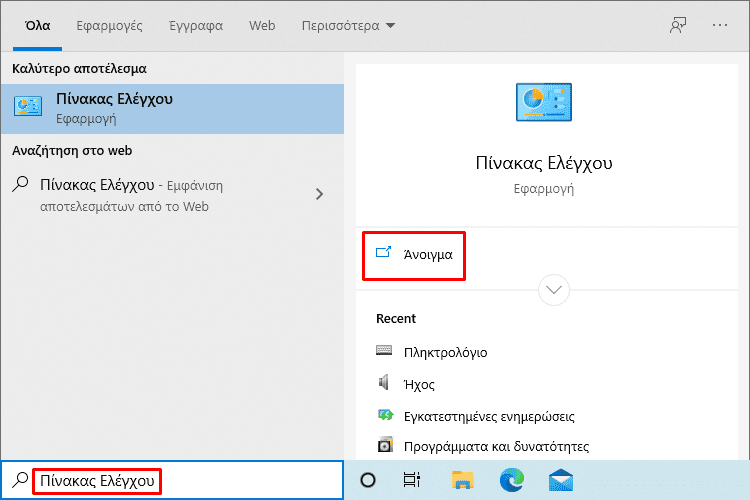The height and width of the screenshot is (500, 750).
Task: Click the large Control Panel preview icon
Action: pyautogui.click(x=544, y=102)
